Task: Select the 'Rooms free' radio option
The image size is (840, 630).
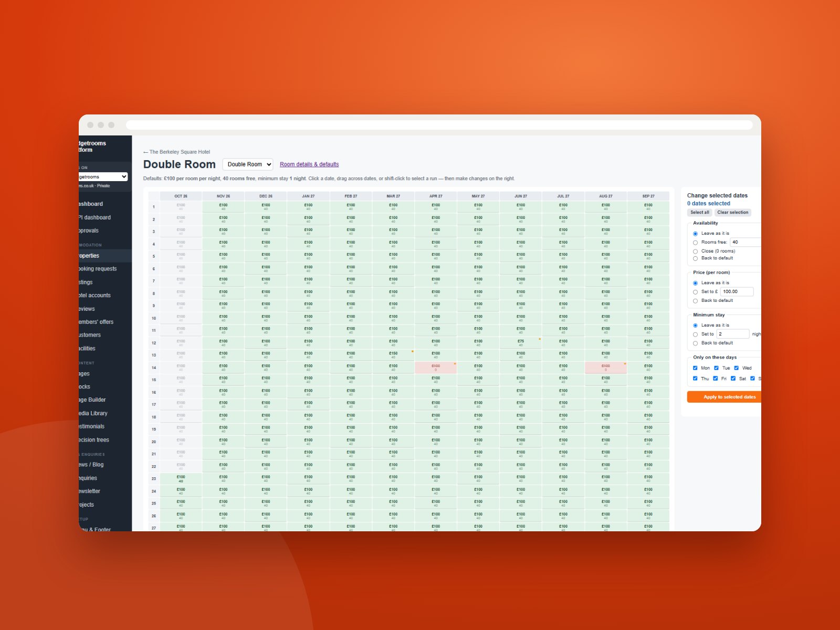Action: (x=695, y=243)
